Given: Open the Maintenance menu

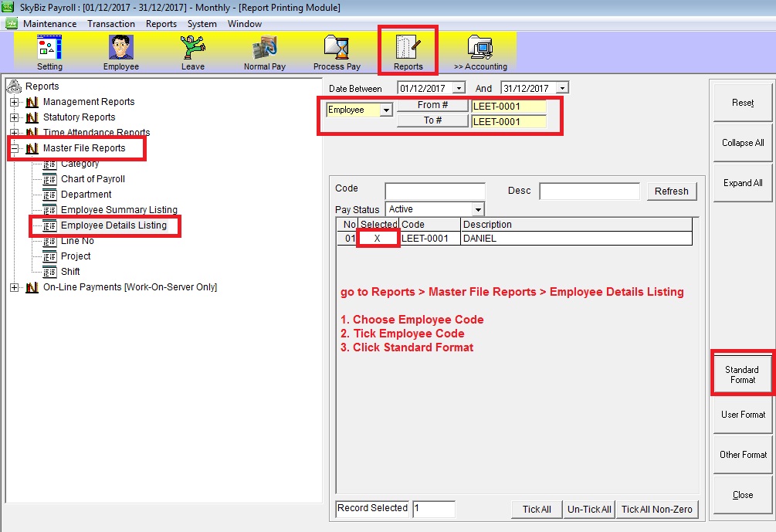Looking at the screenshot, I should 49,24.
